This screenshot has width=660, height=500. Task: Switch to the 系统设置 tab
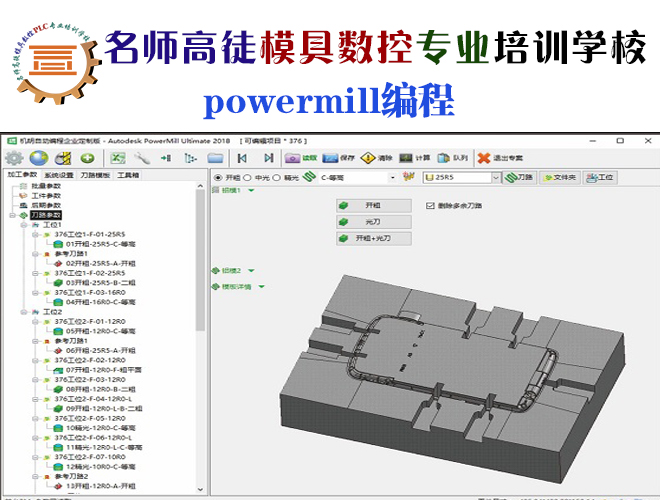coord(59,175)
